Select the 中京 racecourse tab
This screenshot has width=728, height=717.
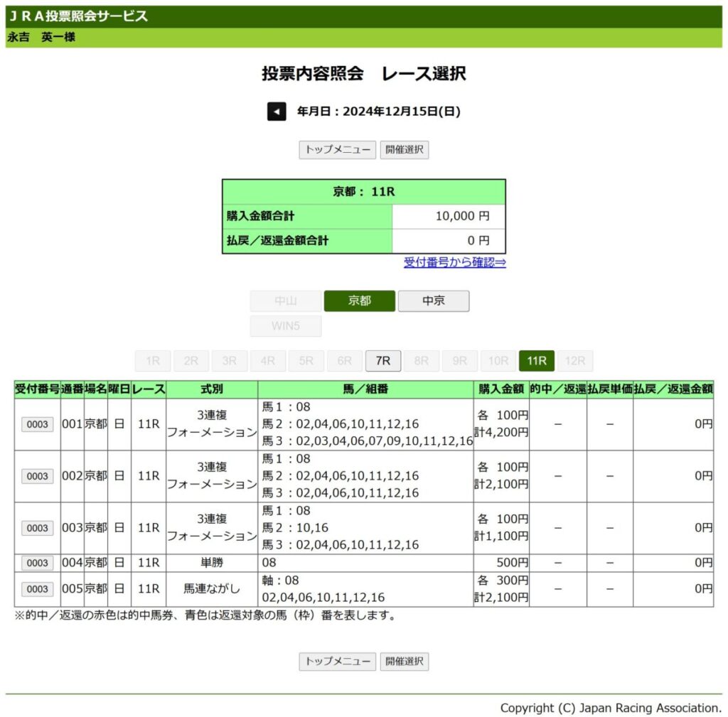433,301
